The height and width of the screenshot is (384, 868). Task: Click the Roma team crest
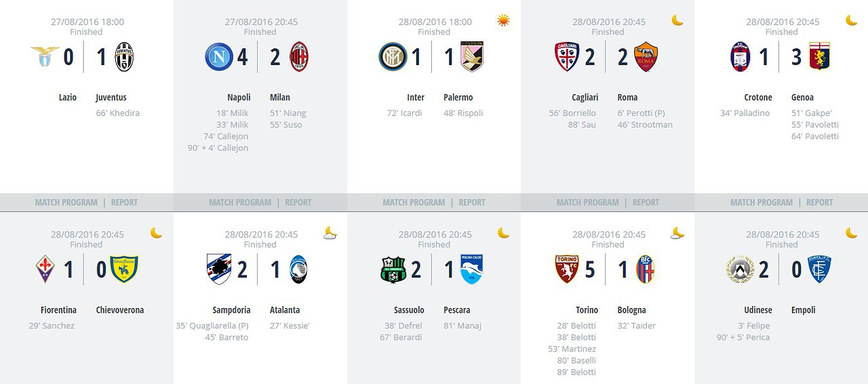646,57
